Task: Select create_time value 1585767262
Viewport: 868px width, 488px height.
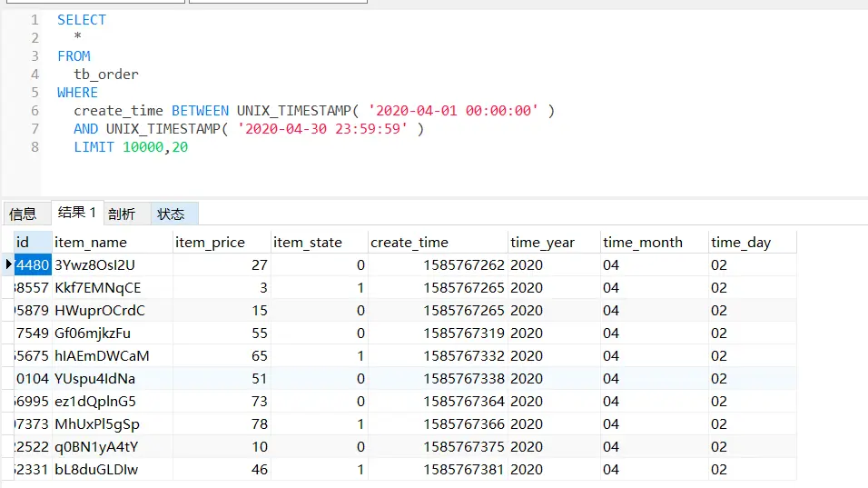Action: pos(438,265)
